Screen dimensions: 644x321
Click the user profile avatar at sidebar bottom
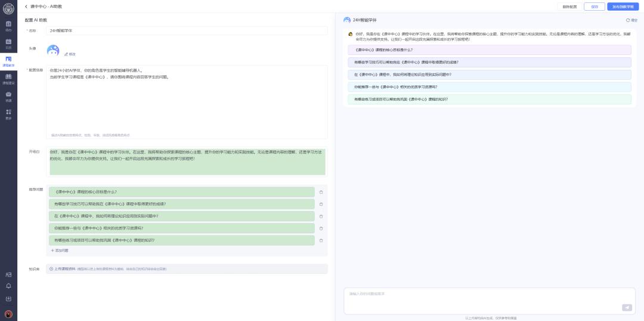[x=8, y=314]
